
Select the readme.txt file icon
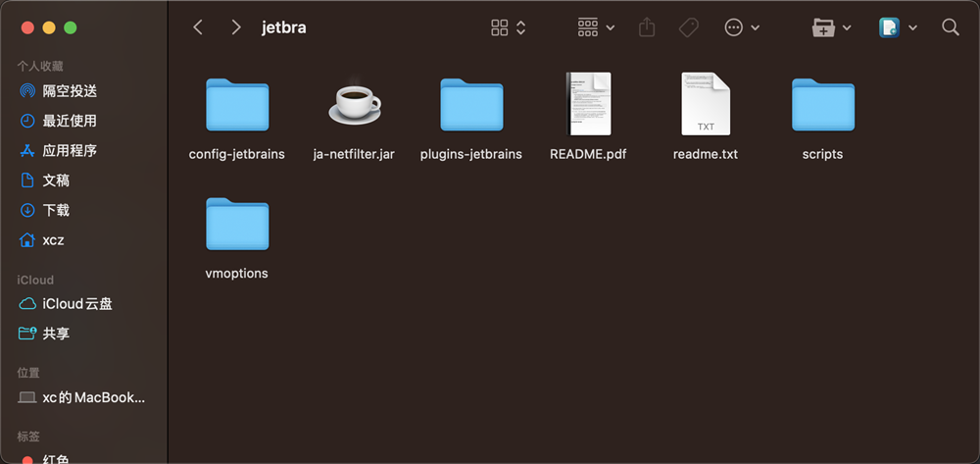pos(706,103)
